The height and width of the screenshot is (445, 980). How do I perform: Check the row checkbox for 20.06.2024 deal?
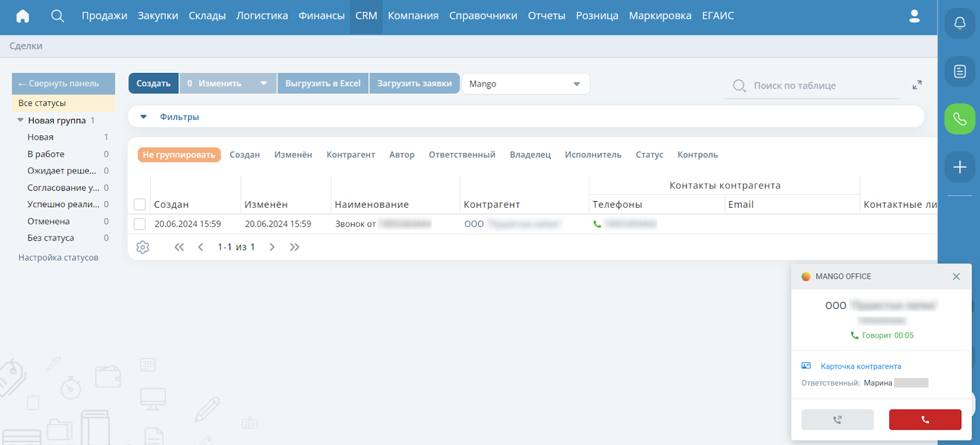140,224
